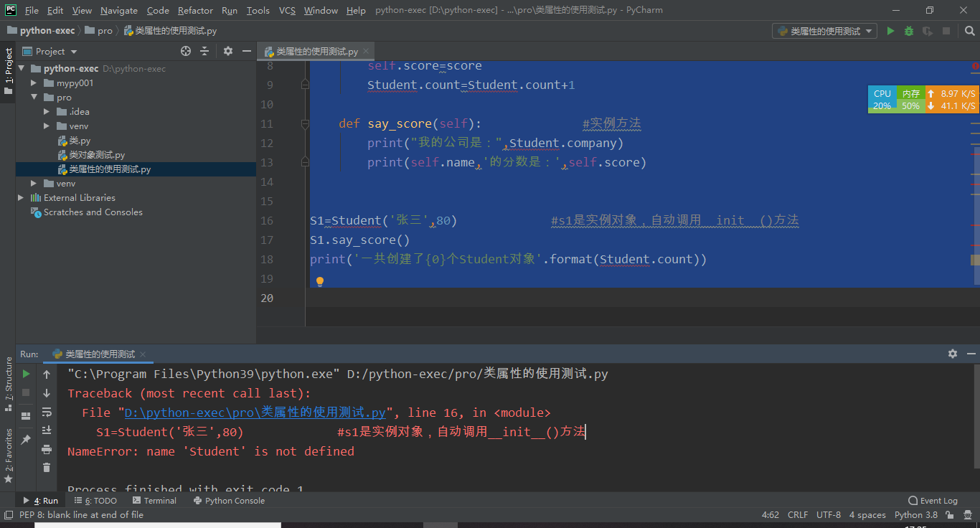The image size is (980, 528).
Task: Run the current configuration from the top toolbar
Action: coord(890,31)
